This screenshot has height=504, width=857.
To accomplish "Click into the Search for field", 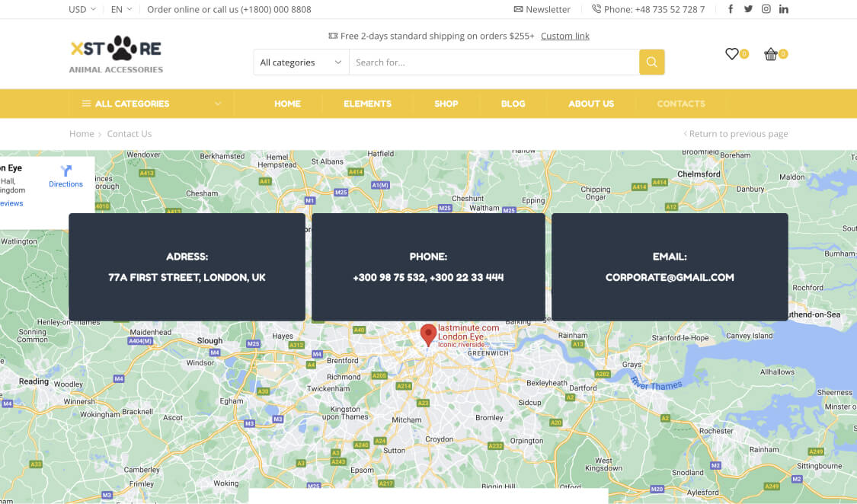I will click(493, 62).
